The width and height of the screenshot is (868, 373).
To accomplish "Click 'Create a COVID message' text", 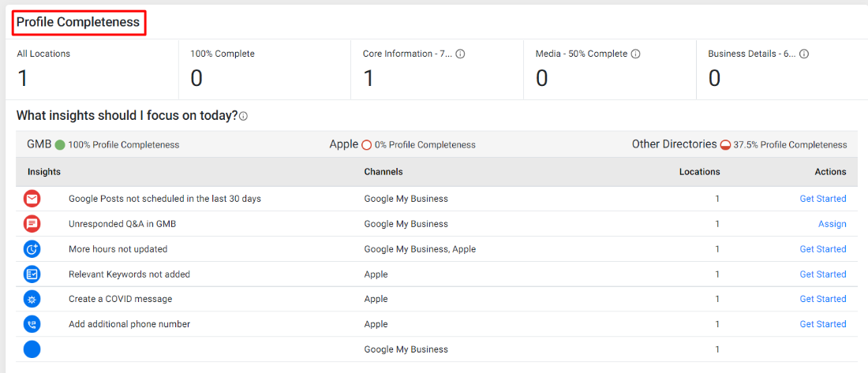I will 120,299.
